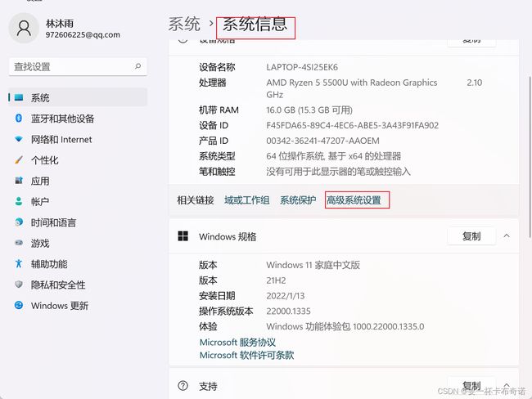Click product ID 00342-36241-47207-AAOEM
532x399 pixels.
pos(323,141)
